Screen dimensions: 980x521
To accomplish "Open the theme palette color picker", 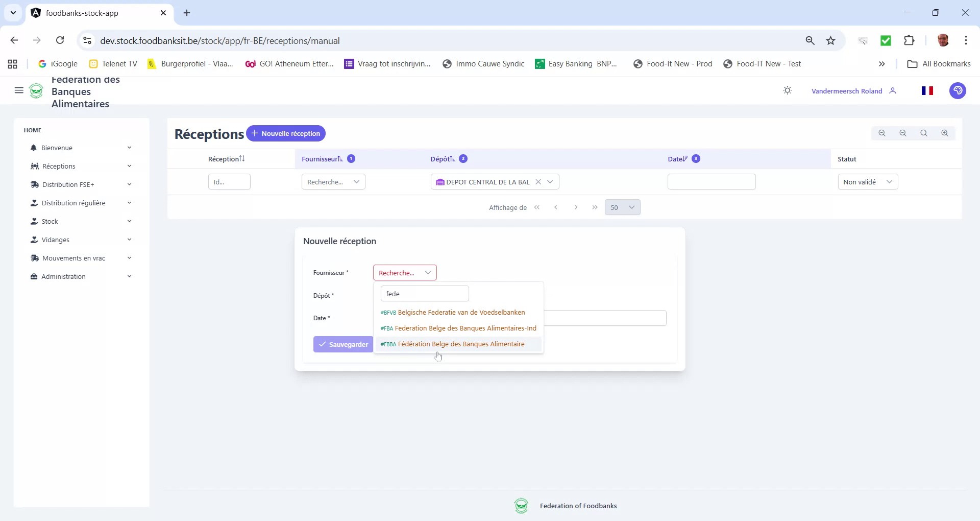I will (958, 90).
